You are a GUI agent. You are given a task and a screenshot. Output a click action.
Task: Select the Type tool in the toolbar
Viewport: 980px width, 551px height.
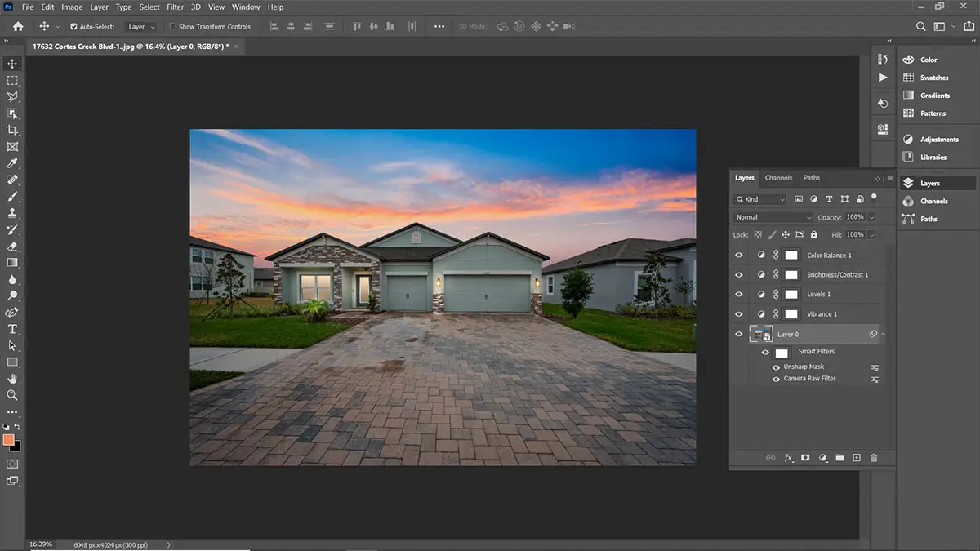pos(12,329)
